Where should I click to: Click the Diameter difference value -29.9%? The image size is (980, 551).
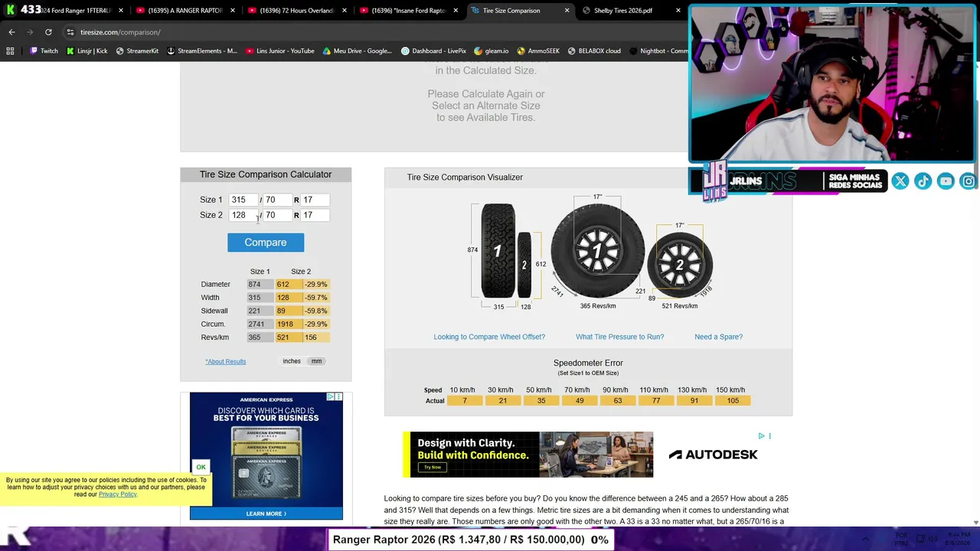pos(316,285)
